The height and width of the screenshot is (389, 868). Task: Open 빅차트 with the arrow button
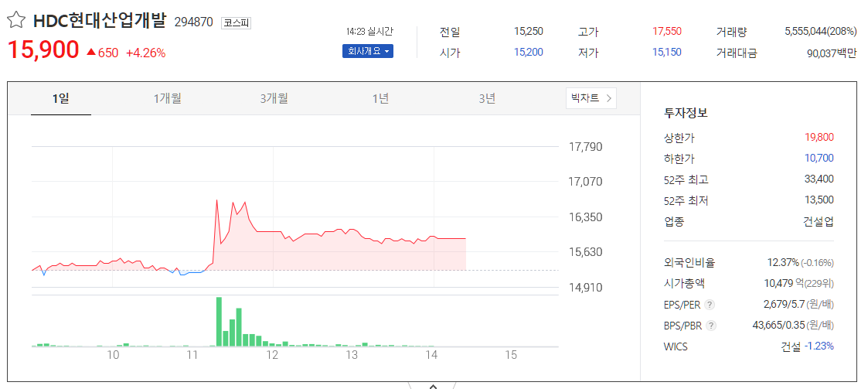591,98
